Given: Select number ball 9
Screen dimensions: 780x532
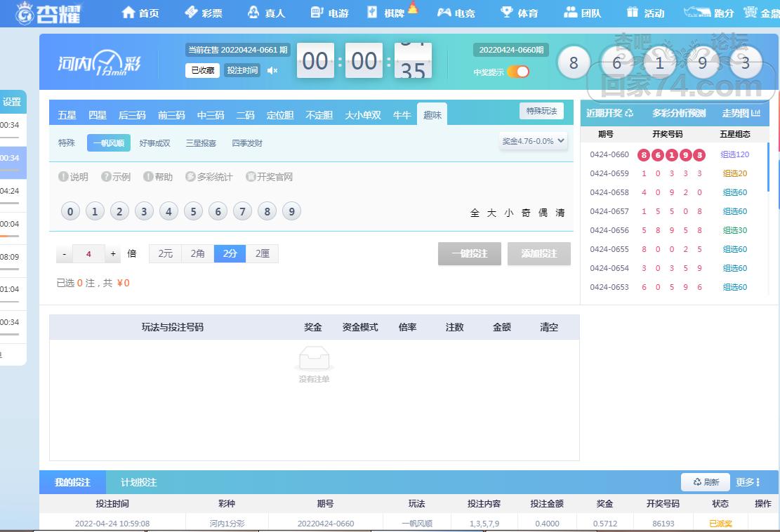Looking at the screenshot, I should pyautogui.click(x=291, y=212).
